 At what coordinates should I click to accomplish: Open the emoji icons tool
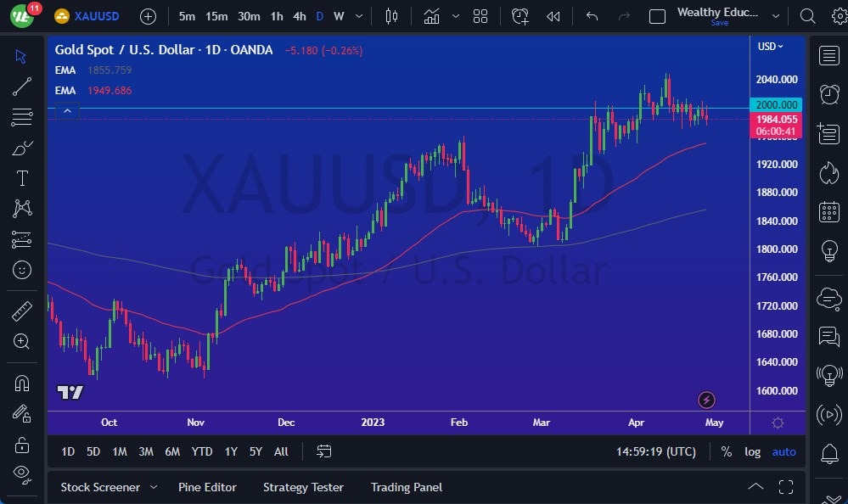[21, 269]
